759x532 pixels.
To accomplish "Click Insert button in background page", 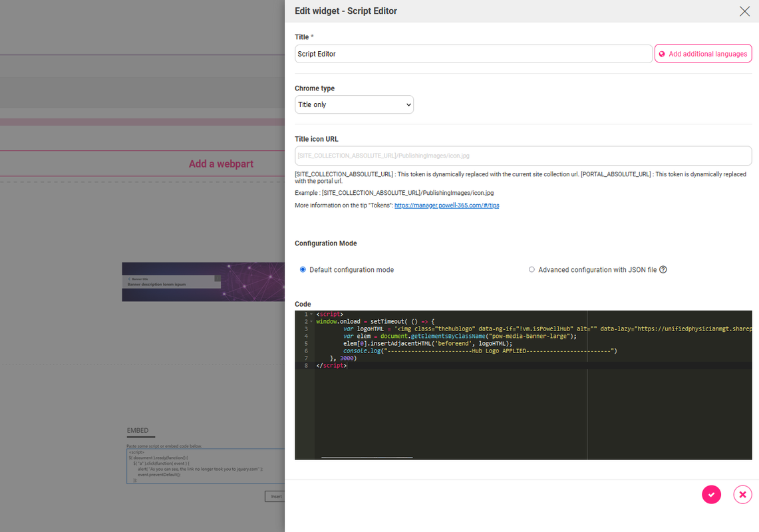I will tap(275, 496).
